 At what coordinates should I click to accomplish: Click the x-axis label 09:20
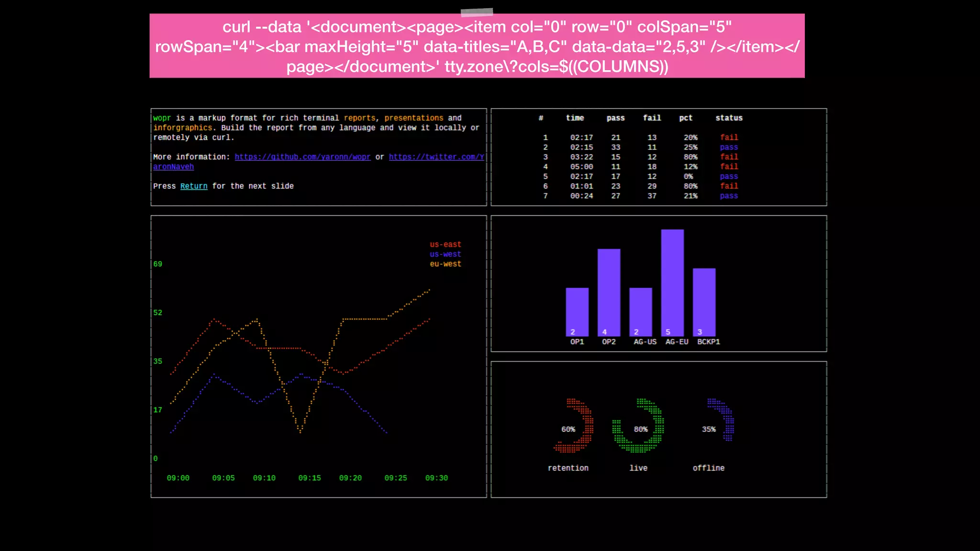point(350,478)
